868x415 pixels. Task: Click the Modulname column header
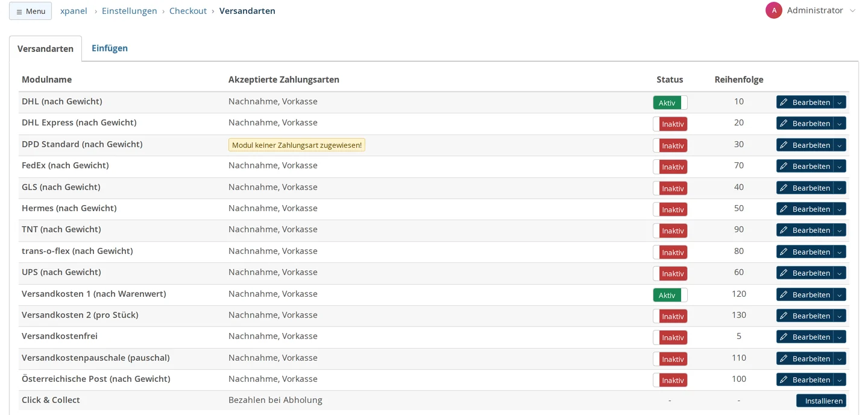(46, 80)
